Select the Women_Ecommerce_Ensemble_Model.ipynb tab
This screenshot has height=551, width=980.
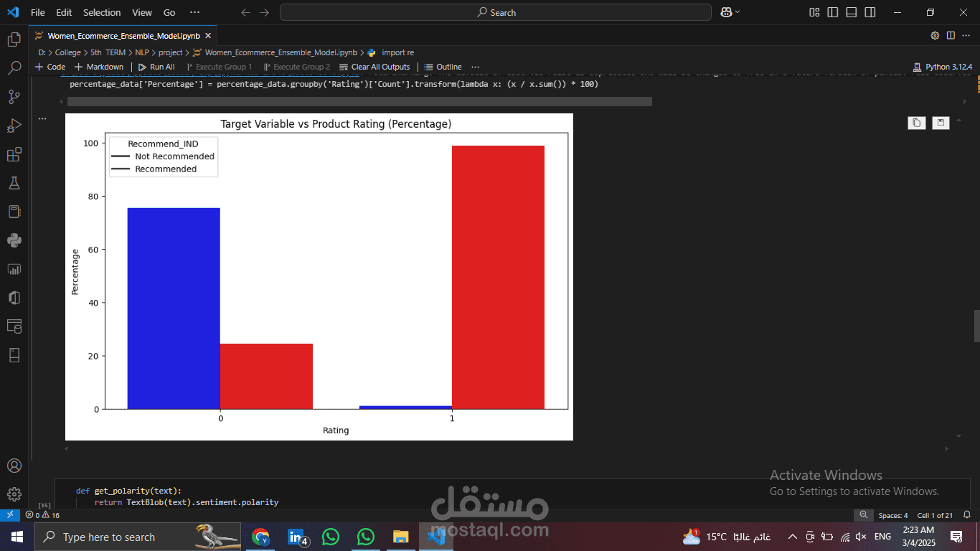point(122,35)
